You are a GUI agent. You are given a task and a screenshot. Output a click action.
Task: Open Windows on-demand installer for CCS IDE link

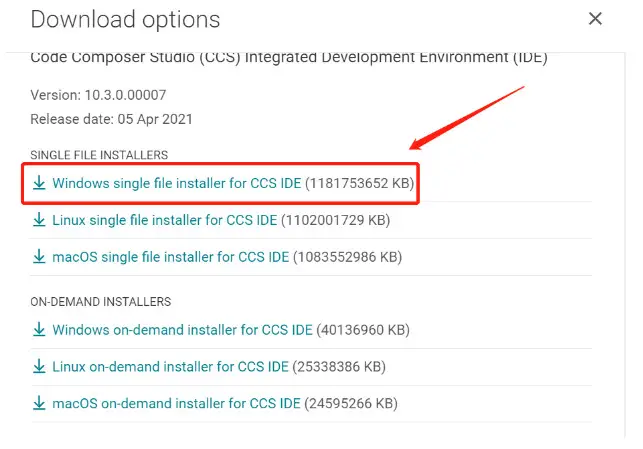182,330
